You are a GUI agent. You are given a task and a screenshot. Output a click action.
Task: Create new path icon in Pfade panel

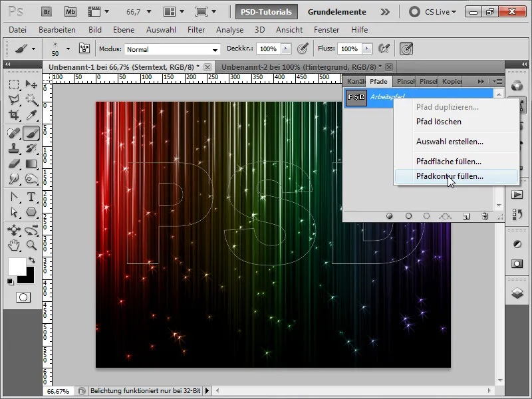[466, 216]
